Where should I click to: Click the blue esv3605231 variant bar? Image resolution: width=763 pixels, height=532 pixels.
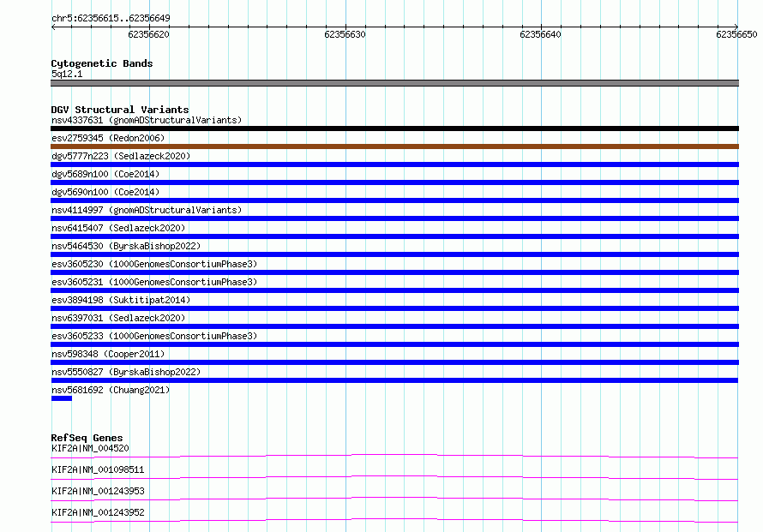point(394,290)
